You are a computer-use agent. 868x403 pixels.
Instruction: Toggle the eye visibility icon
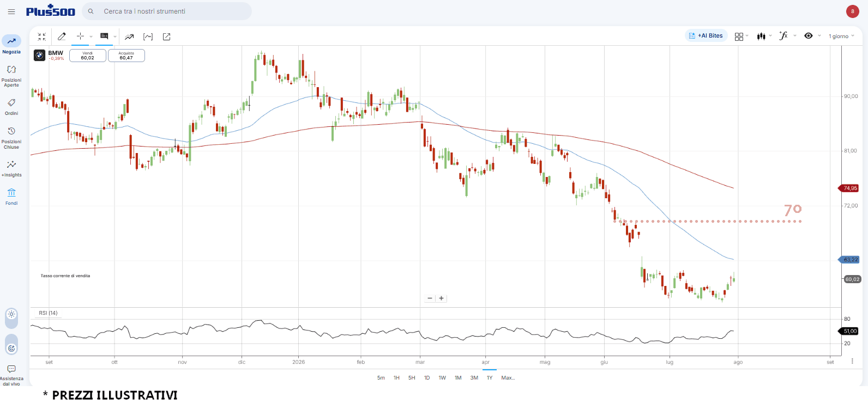[x=809, y=36]
